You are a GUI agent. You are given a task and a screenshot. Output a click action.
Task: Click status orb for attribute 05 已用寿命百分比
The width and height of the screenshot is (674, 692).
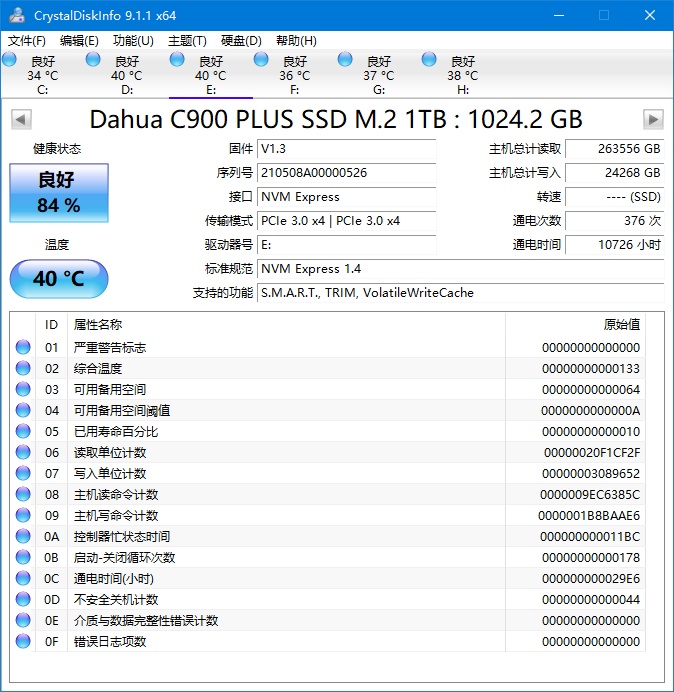pos(23,431)
